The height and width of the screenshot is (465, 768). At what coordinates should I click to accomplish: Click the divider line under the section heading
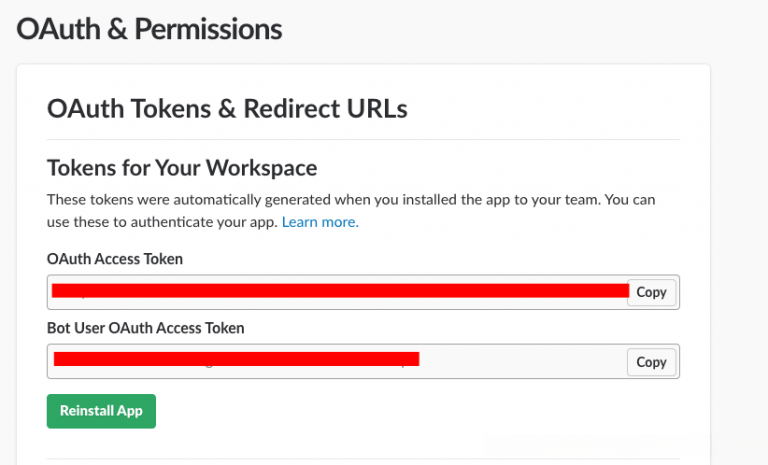[x=363, y=139]
